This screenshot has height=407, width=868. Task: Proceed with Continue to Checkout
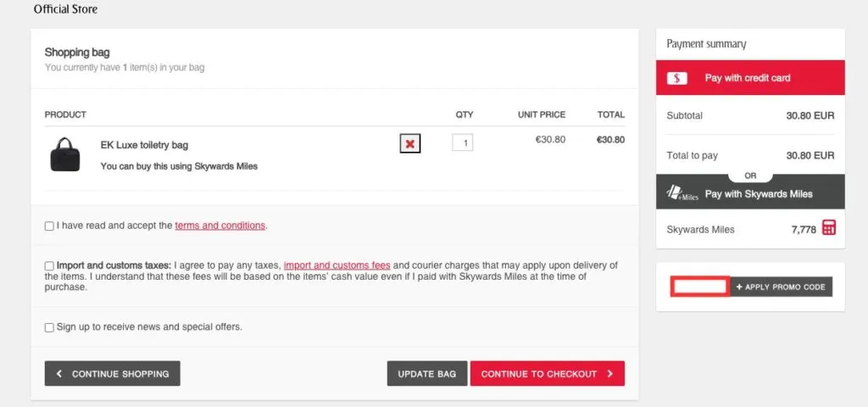[x=547, y=374]
